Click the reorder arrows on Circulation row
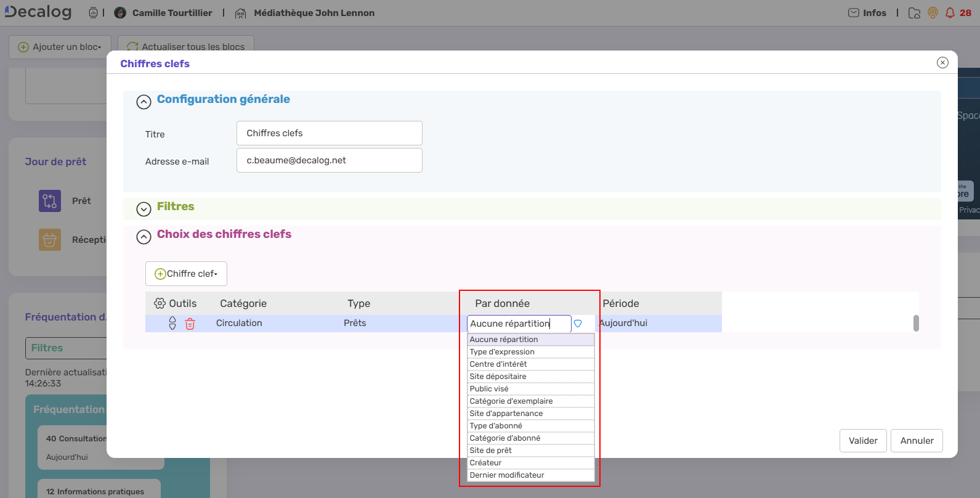 pyautogui.click(x=172, y=324)
